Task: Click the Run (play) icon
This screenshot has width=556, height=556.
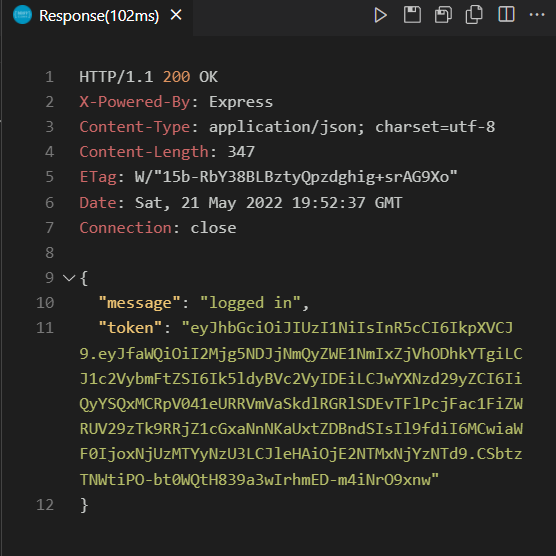Action: tap(380, 16)
